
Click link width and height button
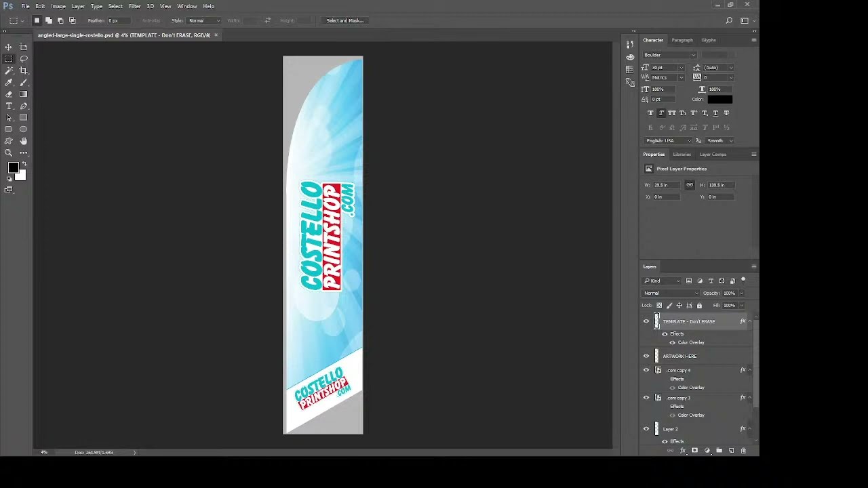[690, 185]
